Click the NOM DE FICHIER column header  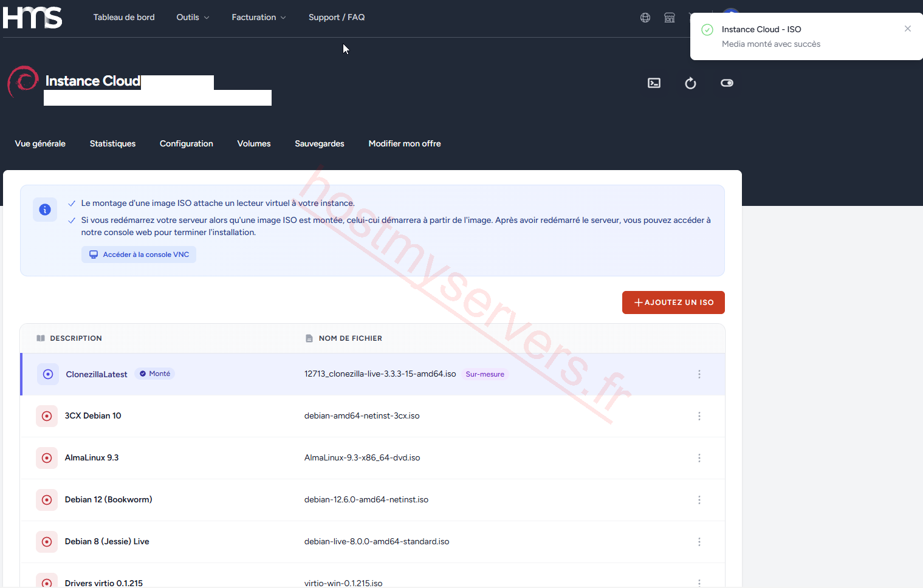pos(351,338)
